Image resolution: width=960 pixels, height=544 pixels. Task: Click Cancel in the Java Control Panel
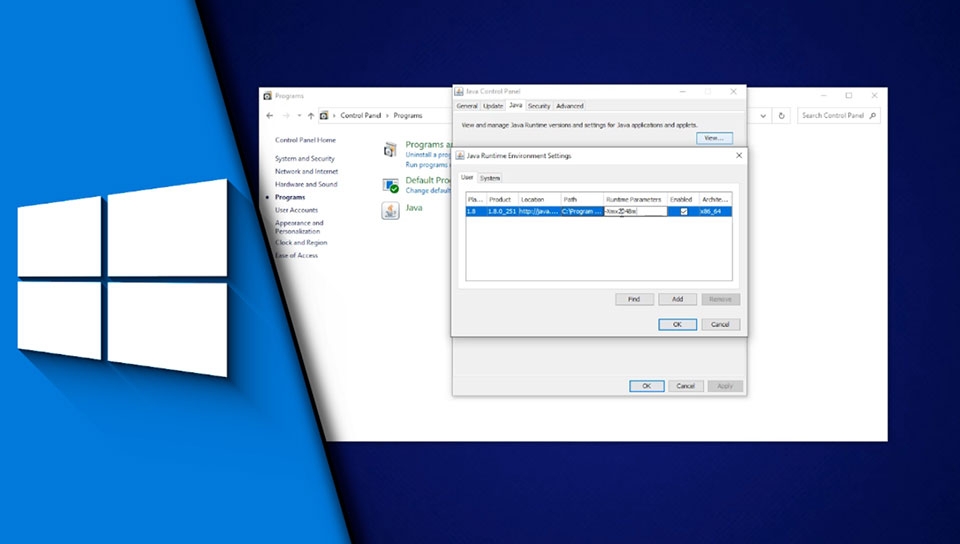(x=685, y=386)
